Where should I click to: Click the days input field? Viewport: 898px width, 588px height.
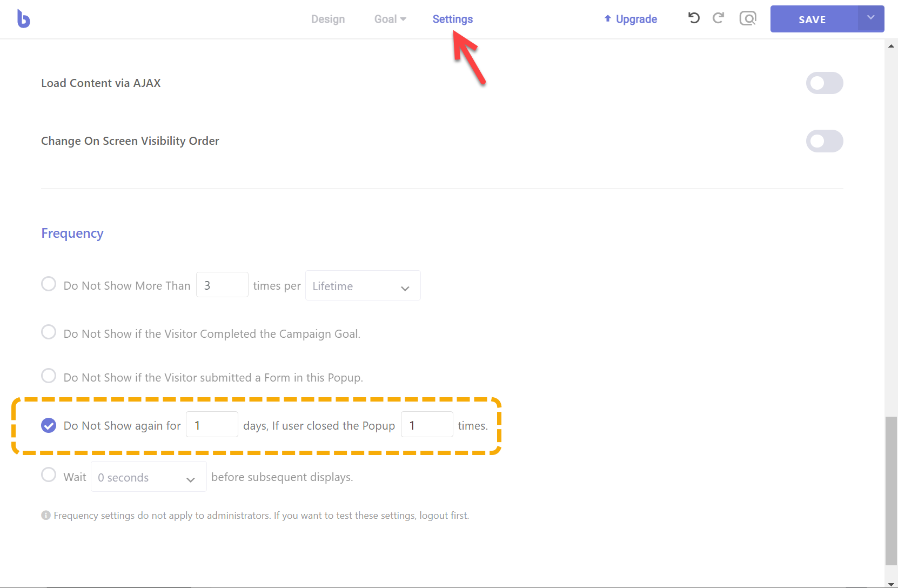click(x=212, y=425)
